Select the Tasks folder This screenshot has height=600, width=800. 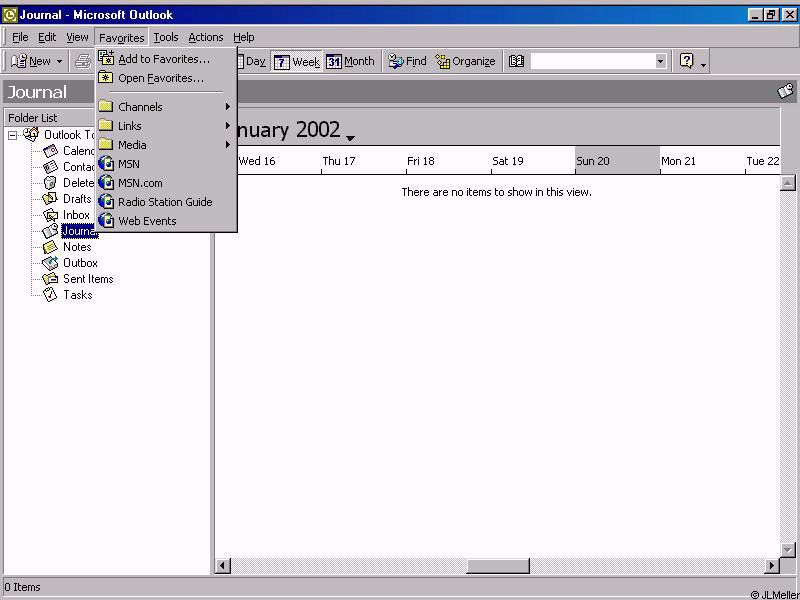[x=77, y=295]
